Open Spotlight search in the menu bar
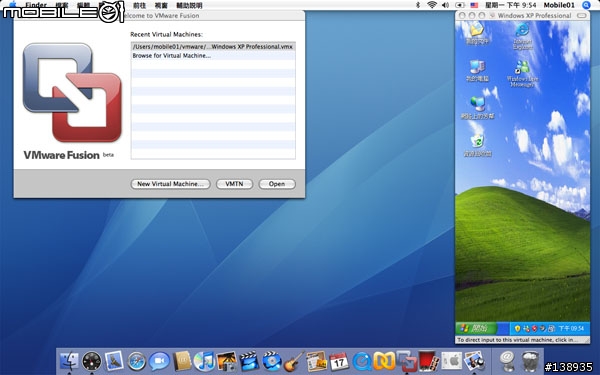Screen dimensions: 600x375 (x=586, y=5)
